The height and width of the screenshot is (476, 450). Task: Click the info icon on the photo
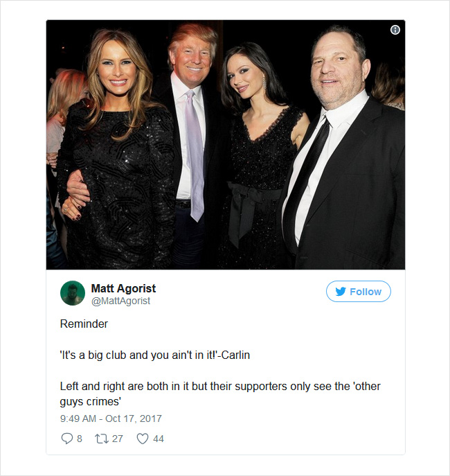click(x=395, y=30)
